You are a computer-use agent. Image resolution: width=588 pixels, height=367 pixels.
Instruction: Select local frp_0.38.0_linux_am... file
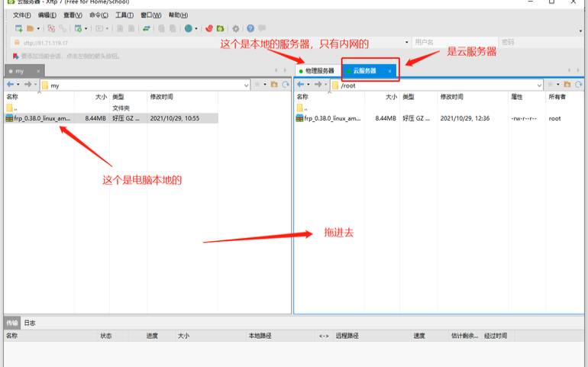click(111, 118)
